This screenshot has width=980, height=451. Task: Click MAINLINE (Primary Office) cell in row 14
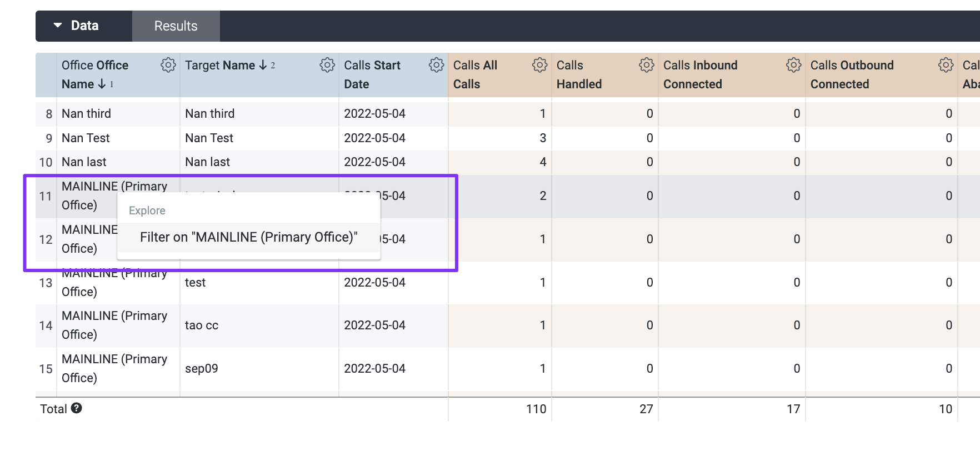click(x=114, y=325)
